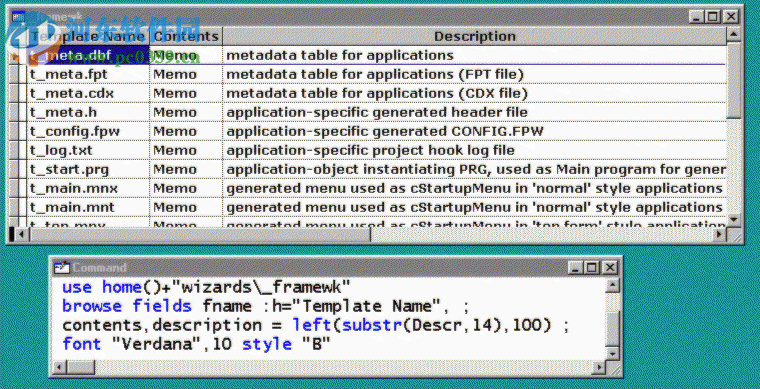760x389 pixels.
Task: Select the t_main.mnt cell
Action: point(88,207)
